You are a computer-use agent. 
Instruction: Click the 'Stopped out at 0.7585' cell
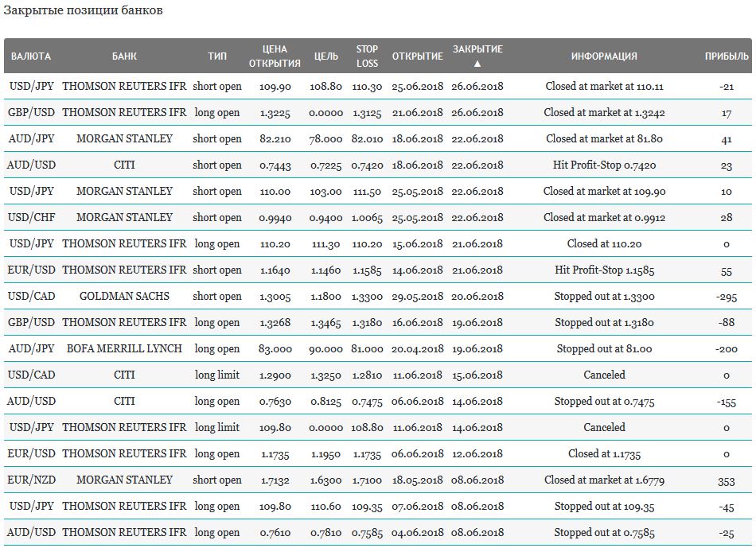(605, 532)
